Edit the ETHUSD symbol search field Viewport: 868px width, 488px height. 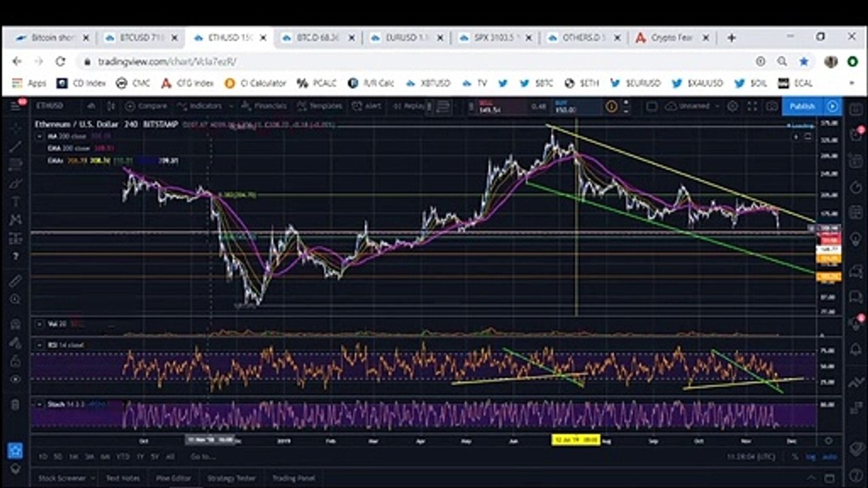52,106
